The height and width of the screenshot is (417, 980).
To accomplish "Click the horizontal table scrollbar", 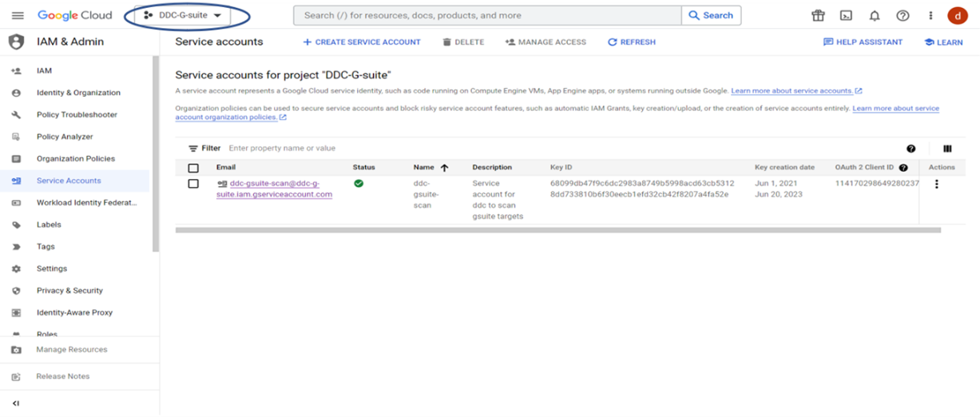I will pos(558,230).
